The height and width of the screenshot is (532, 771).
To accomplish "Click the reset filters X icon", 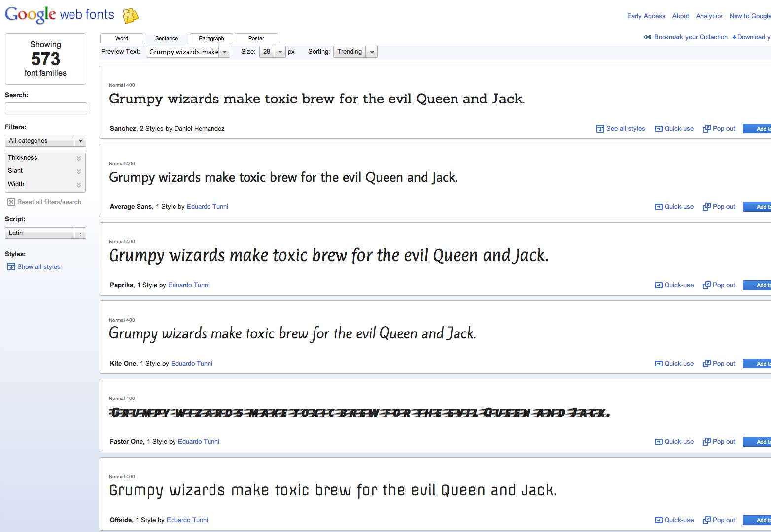I will 11,202.
